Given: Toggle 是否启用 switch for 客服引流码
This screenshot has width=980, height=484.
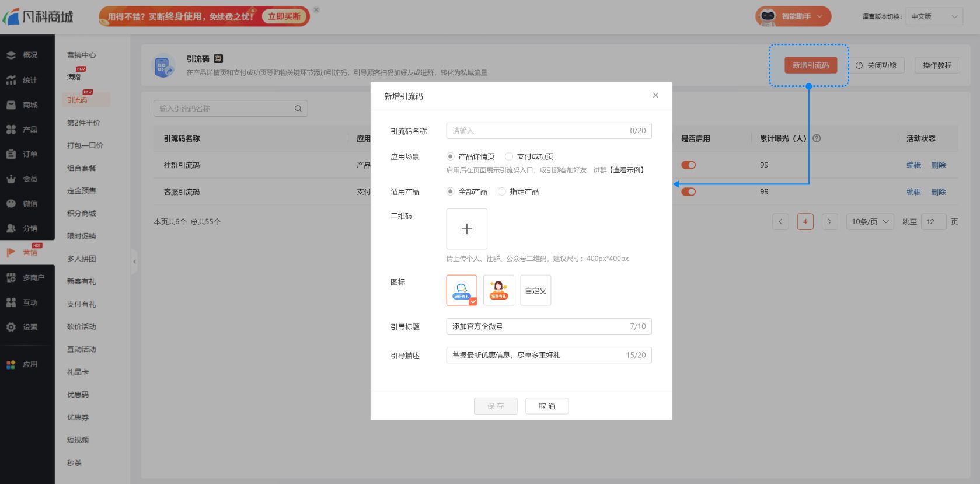Looking at the screenshot, I should [x=689, y=192].
